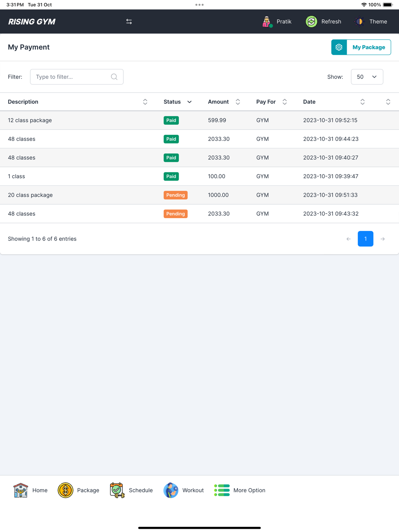Image resolution: width=399 pixels, height=532 pixels.
Task: Click the Paid badge dated 09:44:23
Action: 171,139
